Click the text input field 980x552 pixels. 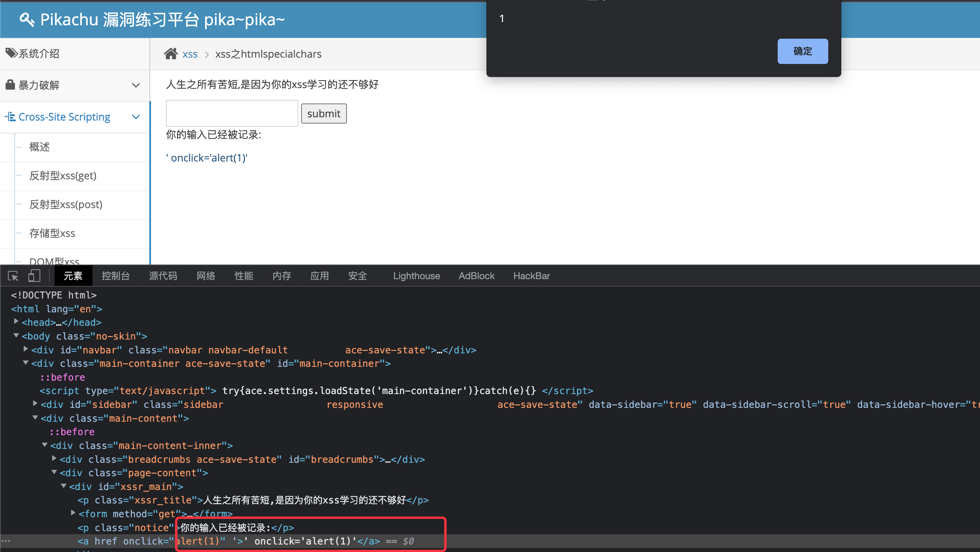tap(232, 114)
